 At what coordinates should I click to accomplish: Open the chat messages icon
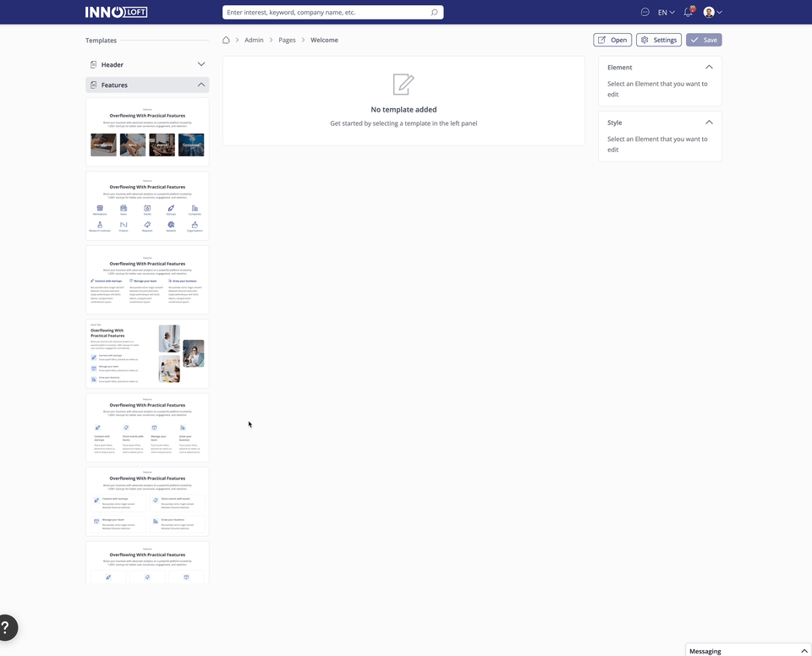click(x=645, y=13)
